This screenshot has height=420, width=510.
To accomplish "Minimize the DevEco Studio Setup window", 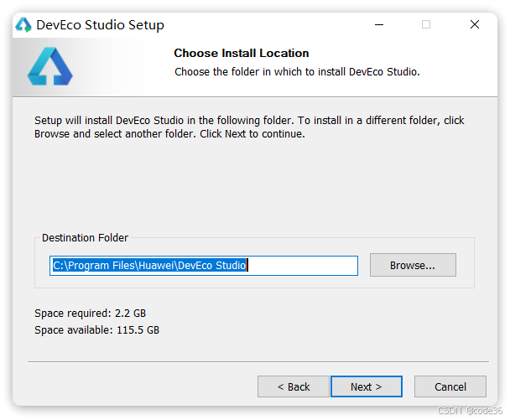I will click(x=379, y=24).
